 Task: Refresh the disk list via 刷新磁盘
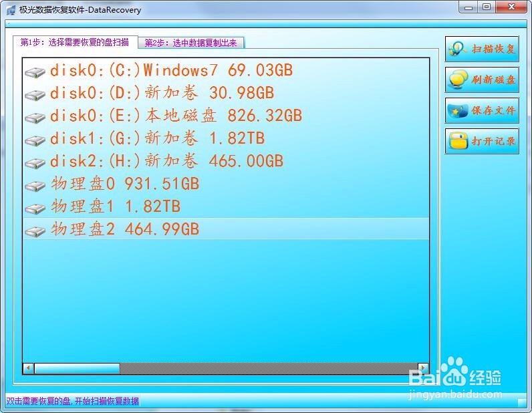coord(482,80)
